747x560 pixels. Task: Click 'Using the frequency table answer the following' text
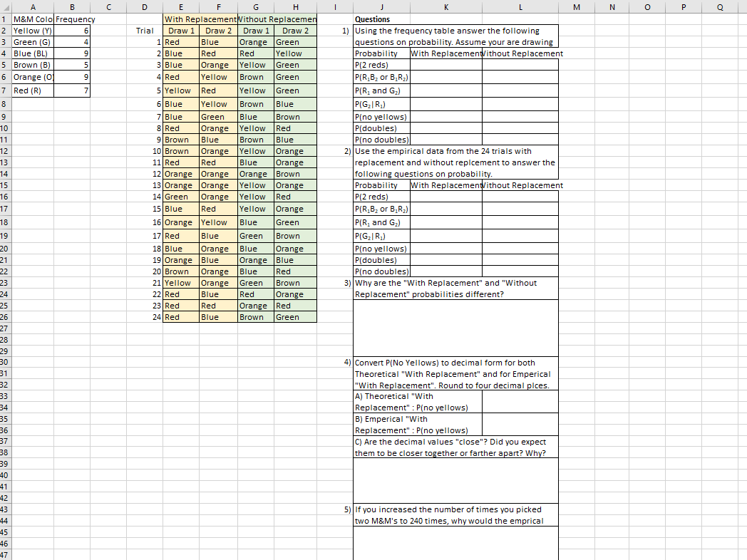click(x=447, y=31)
